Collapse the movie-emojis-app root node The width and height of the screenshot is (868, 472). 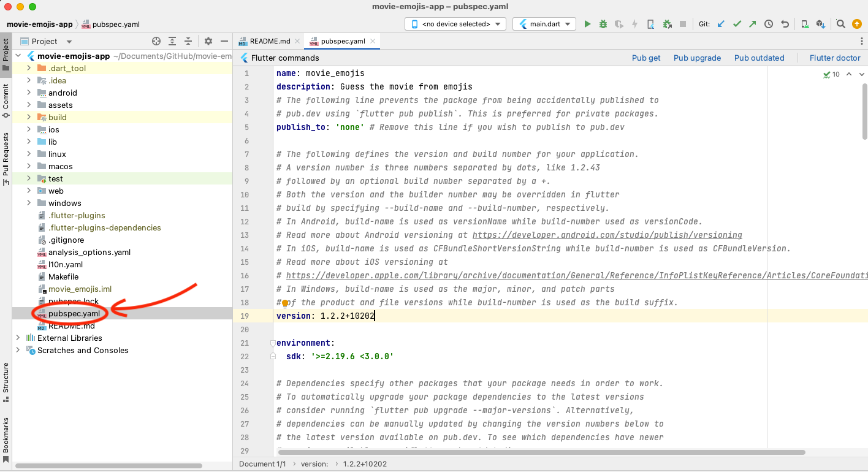tap(18, 56)
